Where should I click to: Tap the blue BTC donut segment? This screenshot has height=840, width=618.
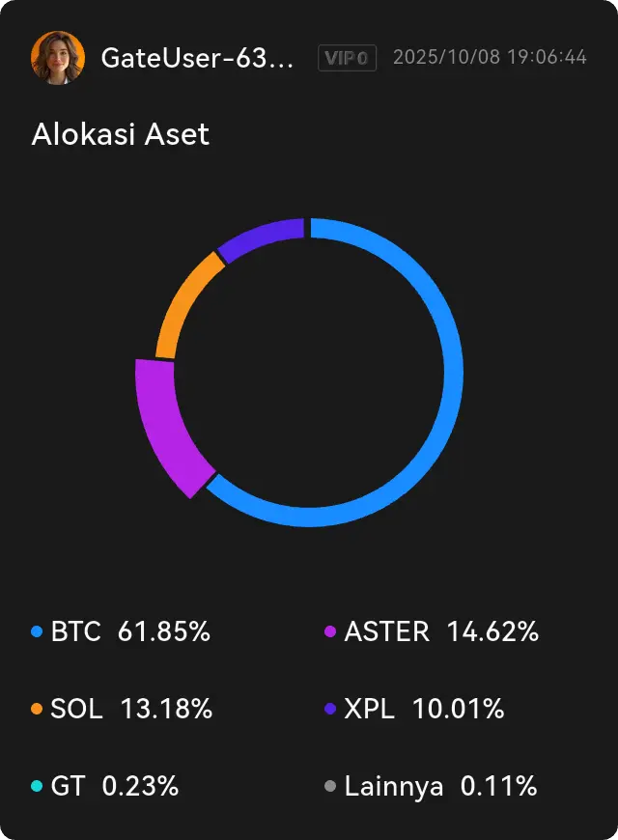(x=444, y=386)
